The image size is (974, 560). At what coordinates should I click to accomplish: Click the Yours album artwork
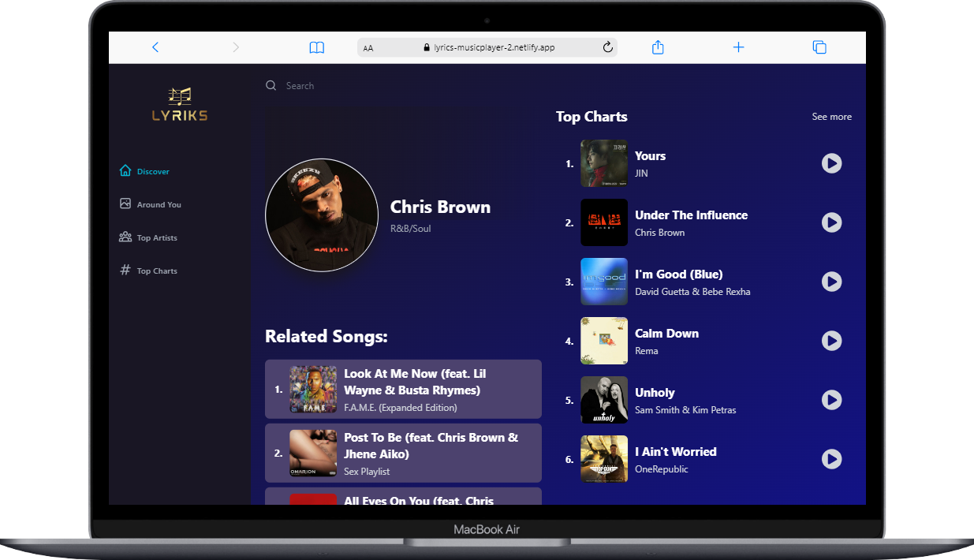[x=604, y=163]
